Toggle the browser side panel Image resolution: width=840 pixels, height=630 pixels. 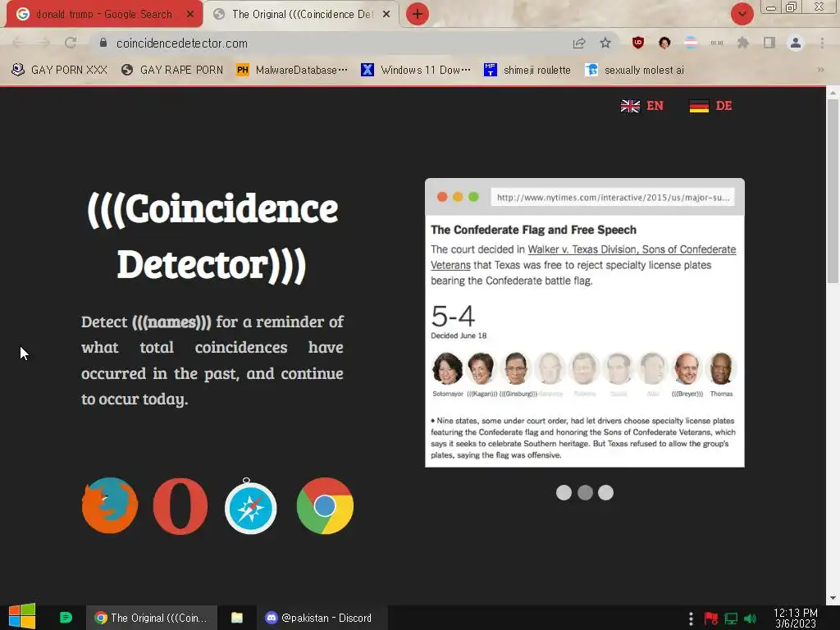point(769,43)
